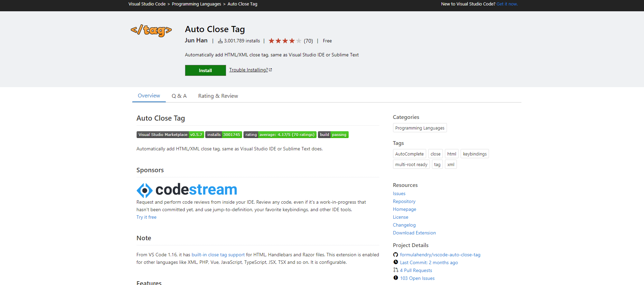The width and height of the screenshot is (644, 285).
Task: Click the Note heading
Action: click(x=144, y=238)
